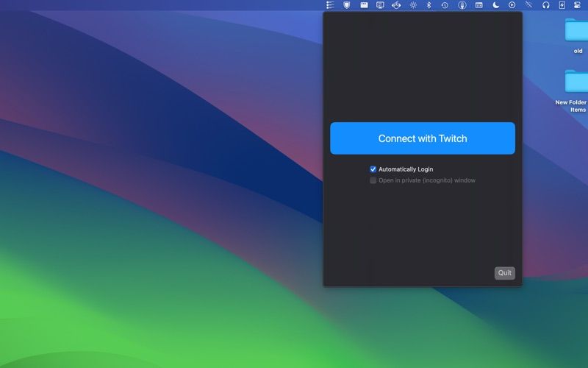Click the list-style menu bar icon
Image resolution: width=588 pixels, height=368 pixels.
click(330, 5)
